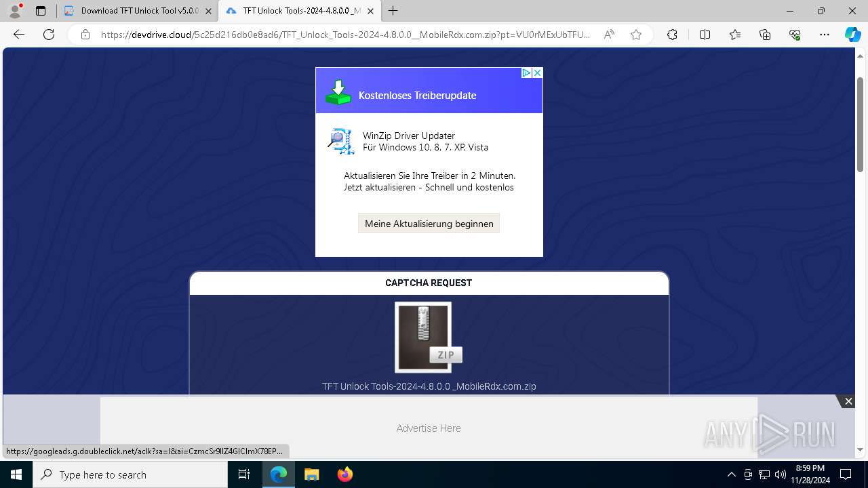The width and height of the screenshot is (868, 488).
Task: Click the devdrive.cloud address bar
Action: point(346,35)
